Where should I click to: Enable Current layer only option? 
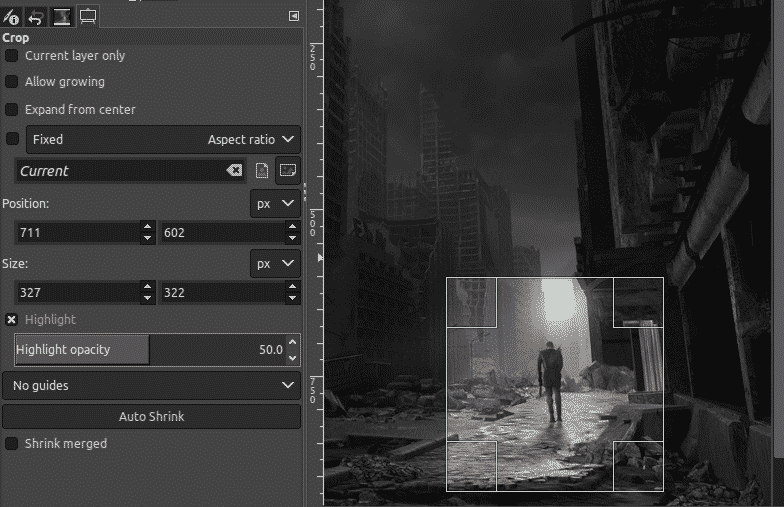(12, 56)
